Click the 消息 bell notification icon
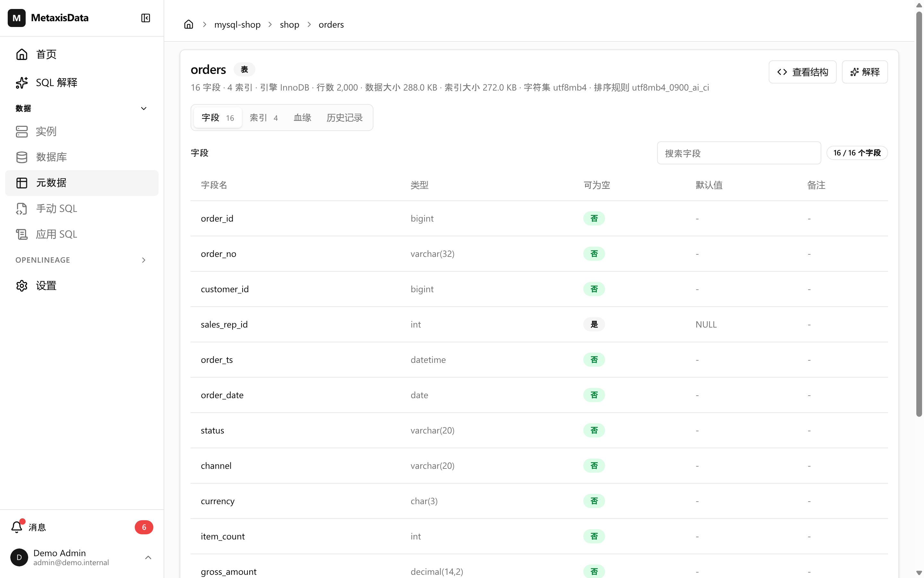The height and width of the screenshot is (578, 924). [x=17, y=527]
